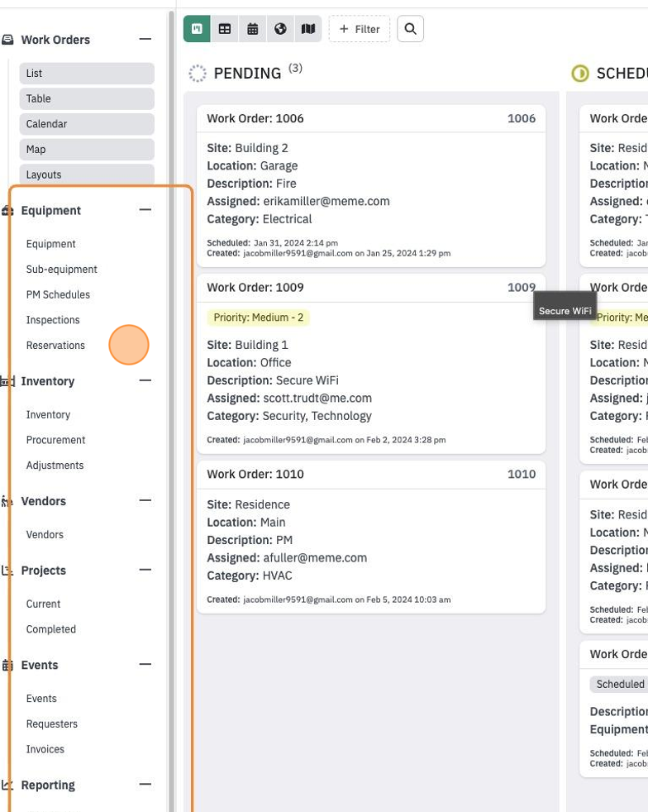Collapse the Projects section
This screenshot has height=812, width=648.
coord(145,571)
